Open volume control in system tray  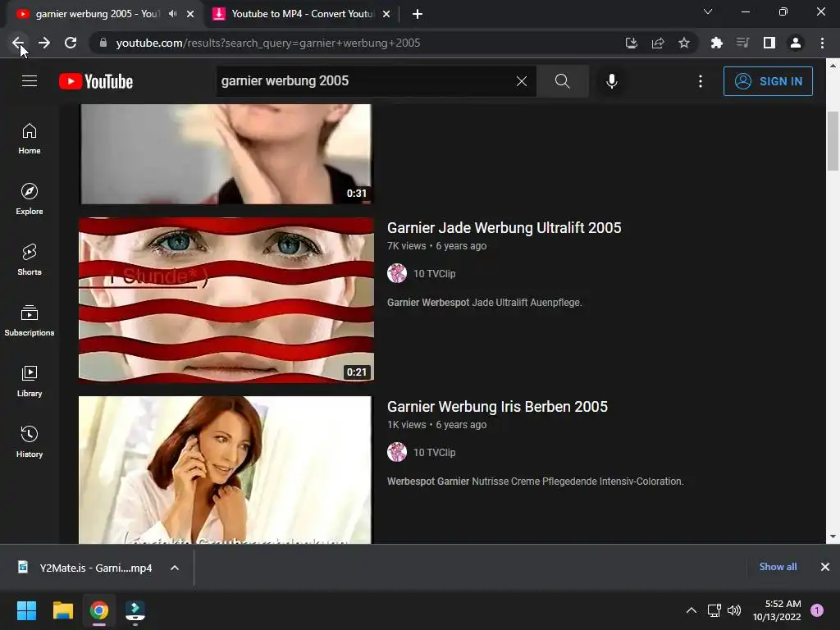tap(734, 610)
